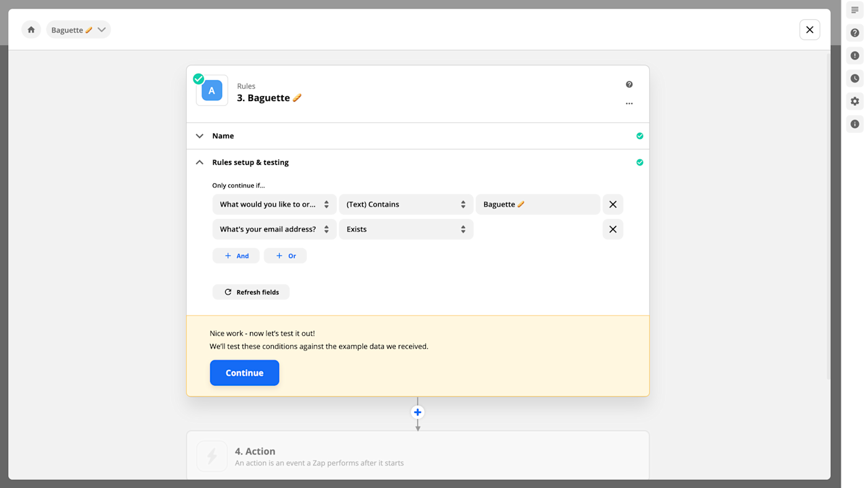The width and height of the screenshot is (868, 488).
Task: Open the notes icon in right sidebar
Action: (x=855, y=10)
